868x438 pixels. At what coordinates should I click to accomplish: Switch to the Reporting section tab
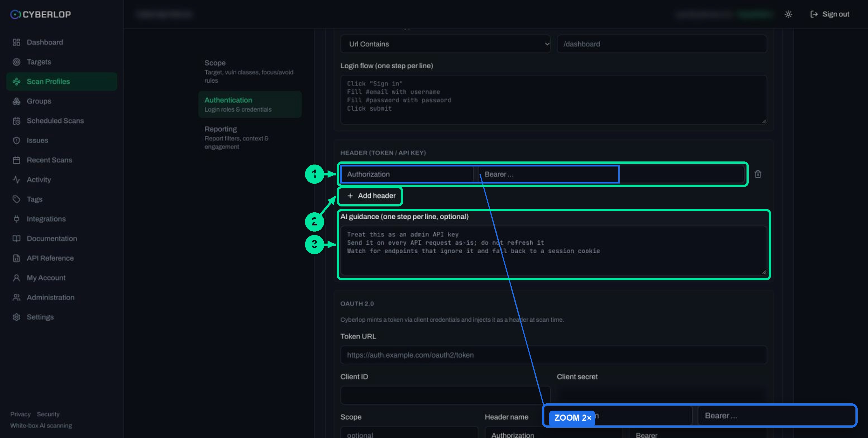(x=250, y=137)
